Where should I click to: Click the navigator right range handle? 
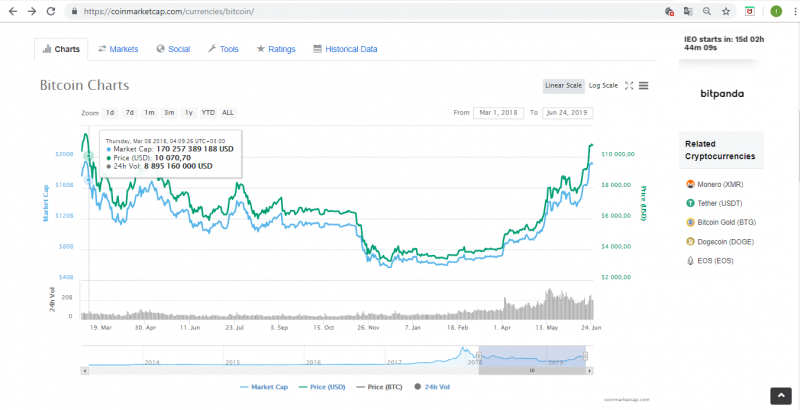[586, 356]
